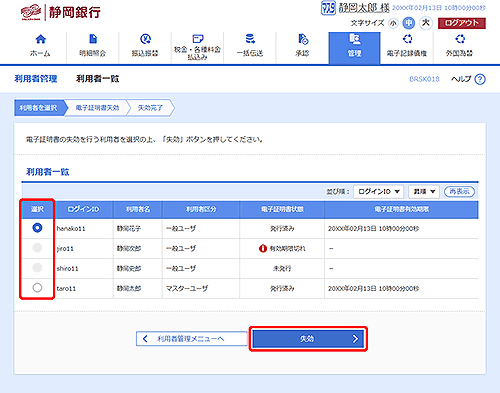Click the 電子証明書状態 column header

tap(282, 209)
